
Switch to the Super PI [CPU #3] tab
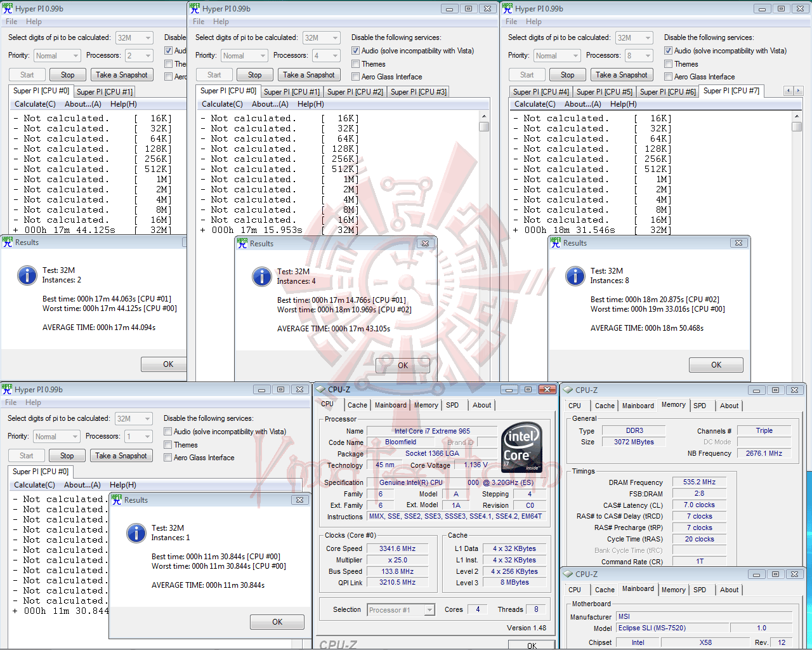tap(419, 92)
